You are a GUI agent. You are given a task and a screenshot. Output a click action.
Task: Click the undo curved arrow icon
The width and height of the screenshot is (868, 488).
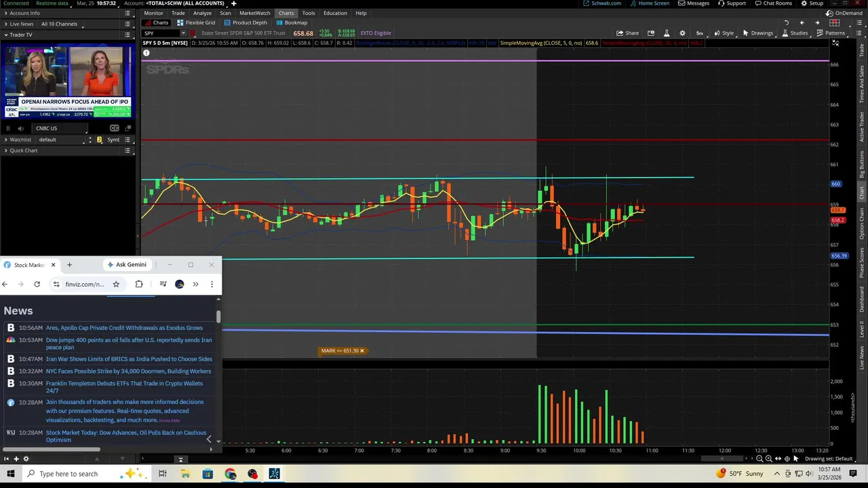point(787,23)
